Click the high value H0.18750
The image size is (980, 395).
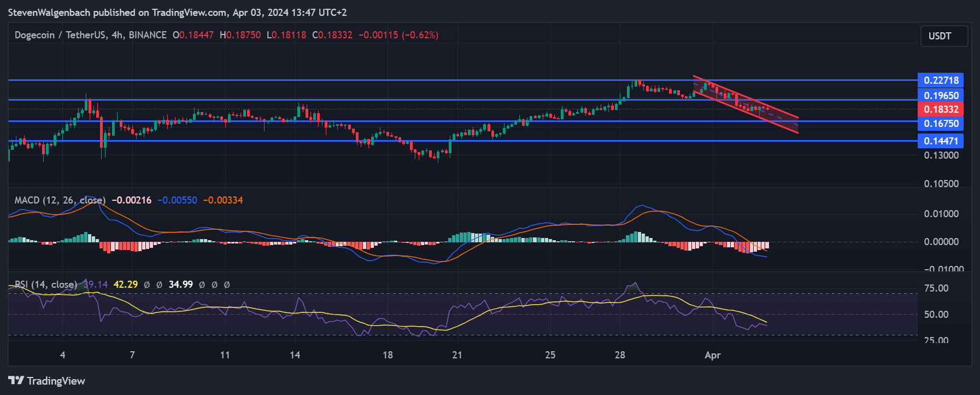coord(240,35)
